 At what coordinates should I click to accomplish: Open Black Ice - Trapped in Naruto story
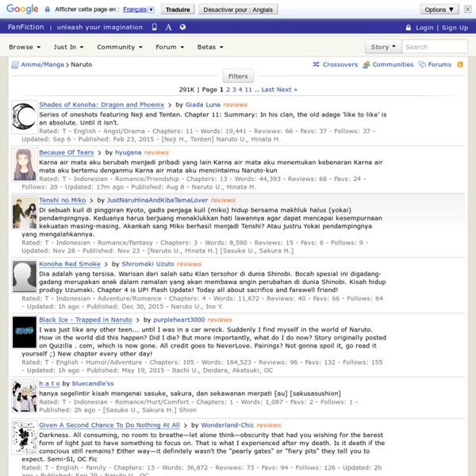(x=86, y=320)
